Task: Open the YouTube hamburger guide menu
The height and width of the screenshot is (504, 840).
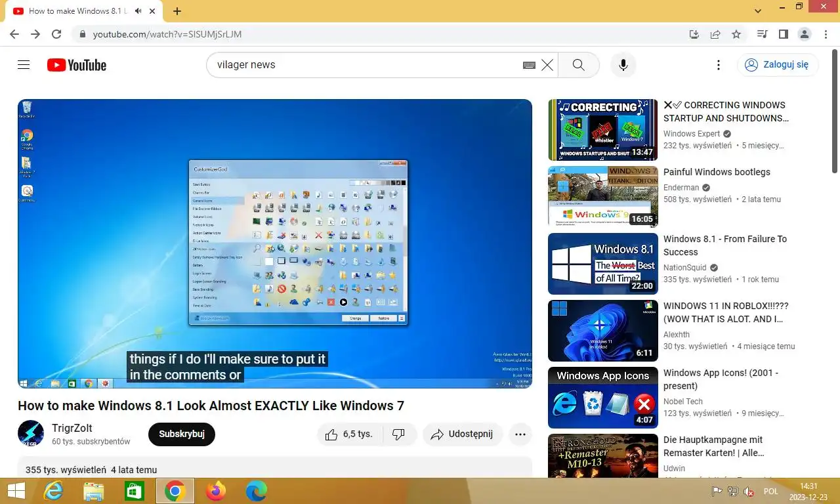Action: [x=24, y=65]
